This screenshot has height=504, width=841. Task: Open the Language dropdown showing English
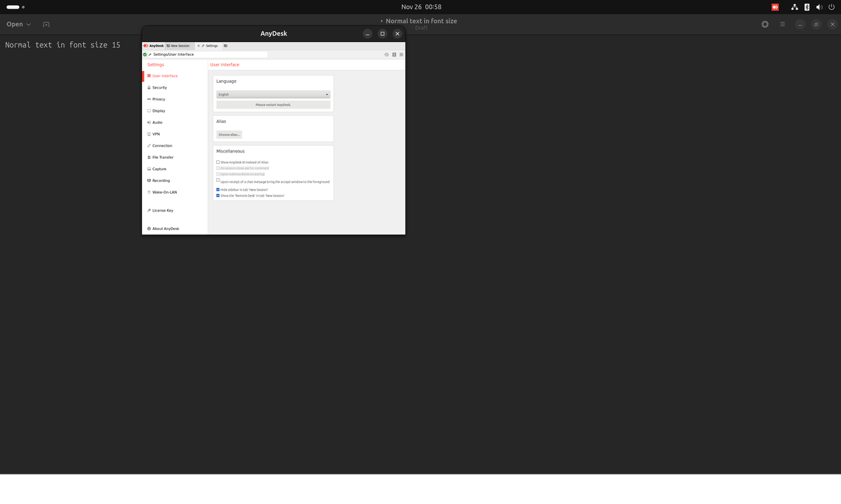[273, 94]
